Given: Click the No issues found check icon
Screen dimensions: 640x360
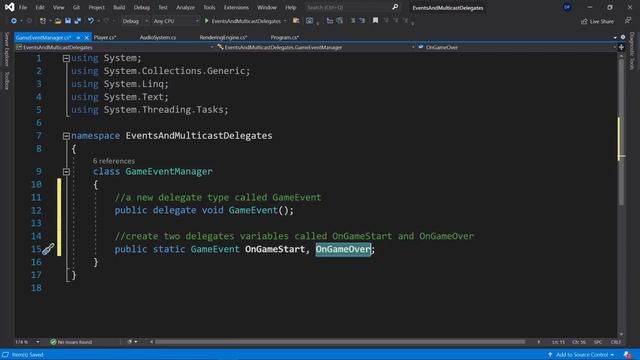Looking at the screenshot, I should coord(53,342).
